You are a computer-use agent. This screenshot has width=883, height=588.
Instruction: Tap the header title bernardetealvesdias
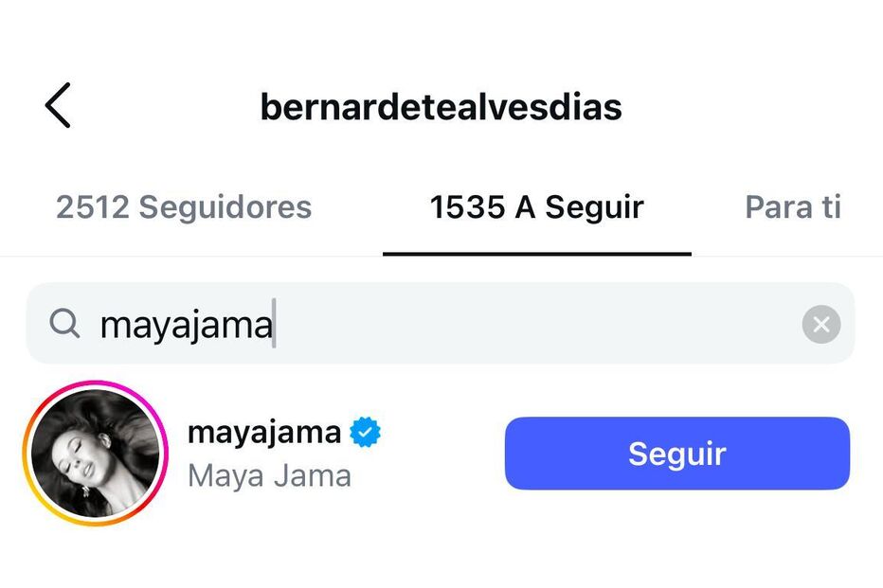441,106
